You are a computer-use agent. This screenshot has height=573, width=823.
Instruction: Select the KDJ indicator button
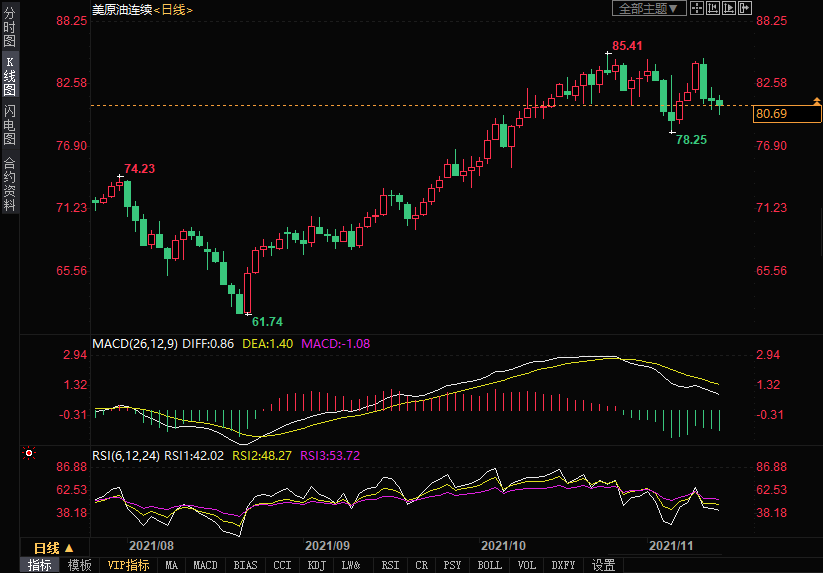coord(316,565)
